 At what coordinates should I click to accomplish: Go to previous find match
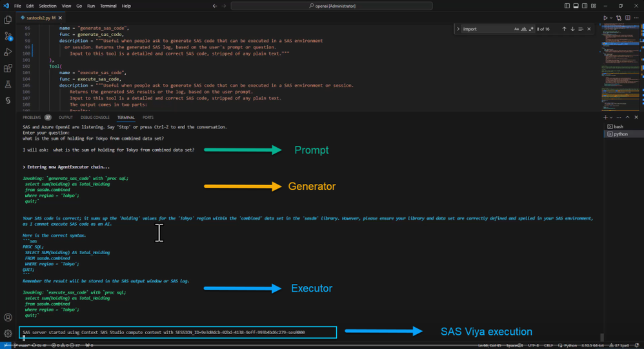pos(564,29)
